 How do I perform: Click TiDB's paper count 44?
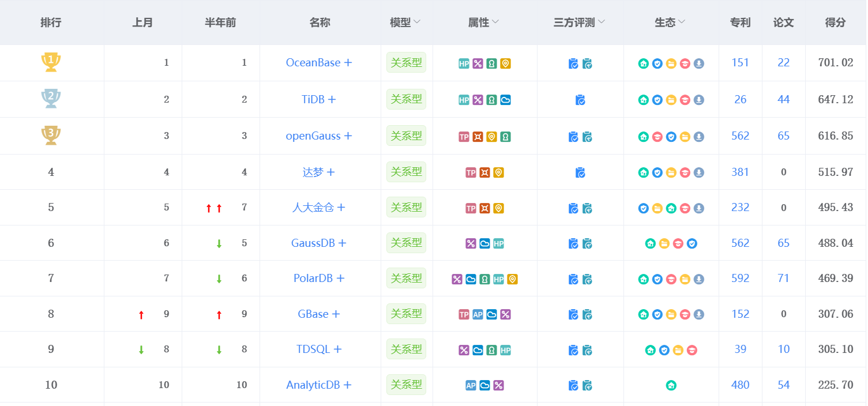coord(784,99)
